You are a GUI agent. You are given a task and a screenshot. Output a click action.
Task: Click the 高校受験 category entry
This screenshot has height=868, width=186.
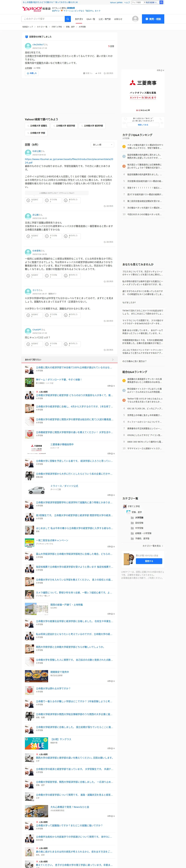[x=139, y=523]
